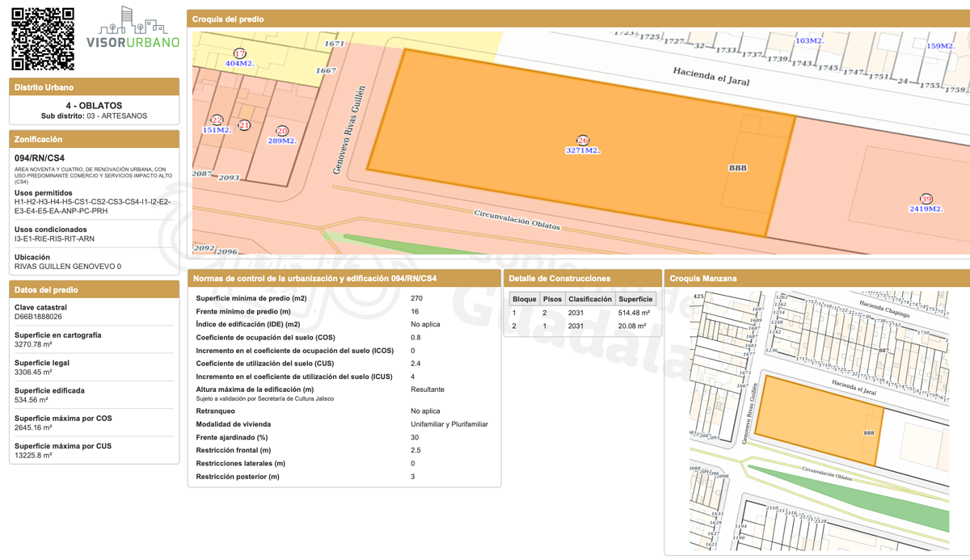Click the QR code image
970x560 pixels.
coord(43,39)
